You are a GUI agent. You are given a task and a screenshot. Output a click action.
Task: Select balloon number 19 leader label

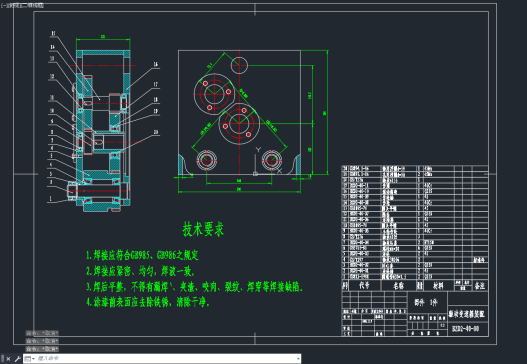[156, 111]
